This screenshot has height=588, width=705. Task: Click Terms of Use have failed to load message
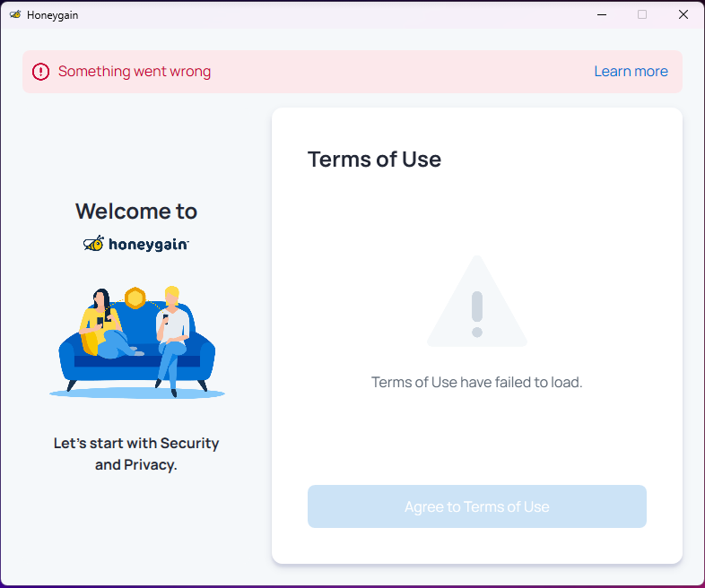click(476, 382)
